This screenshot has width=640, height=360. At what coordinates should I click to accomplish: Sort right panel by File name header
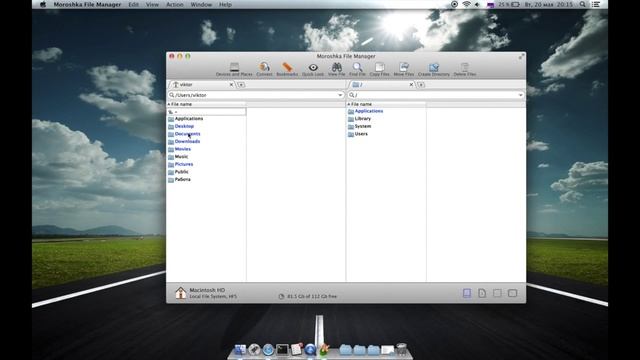coord(386,104)
